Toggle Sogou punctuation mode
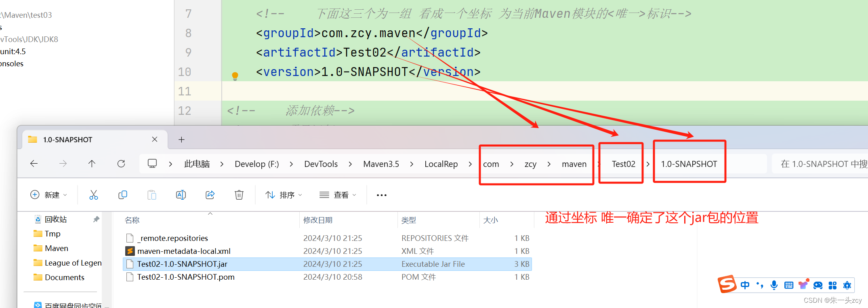This screenshot has width=868, height=308. (760, 285)
